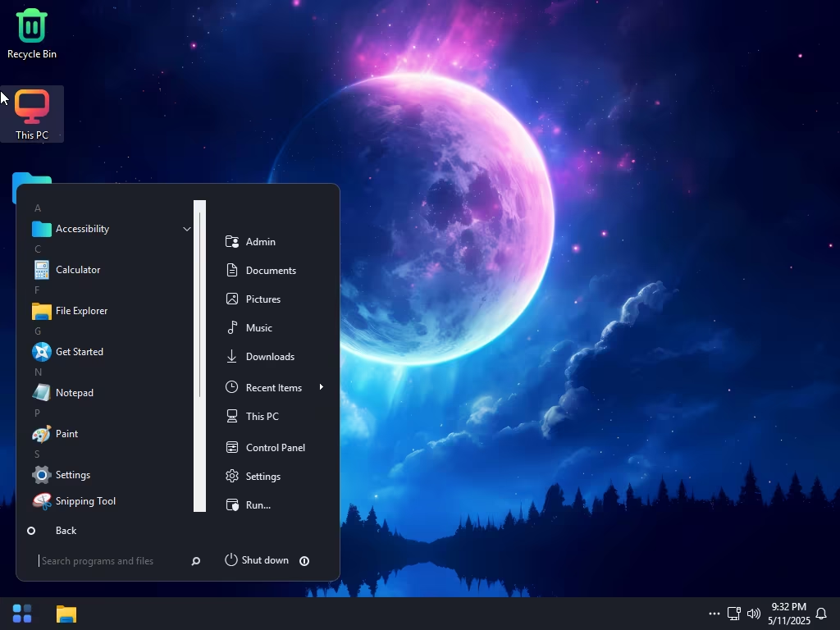Click the Admin label in menu
The width and height of the screenshot is (840, 630).
(x=260, y=242)
